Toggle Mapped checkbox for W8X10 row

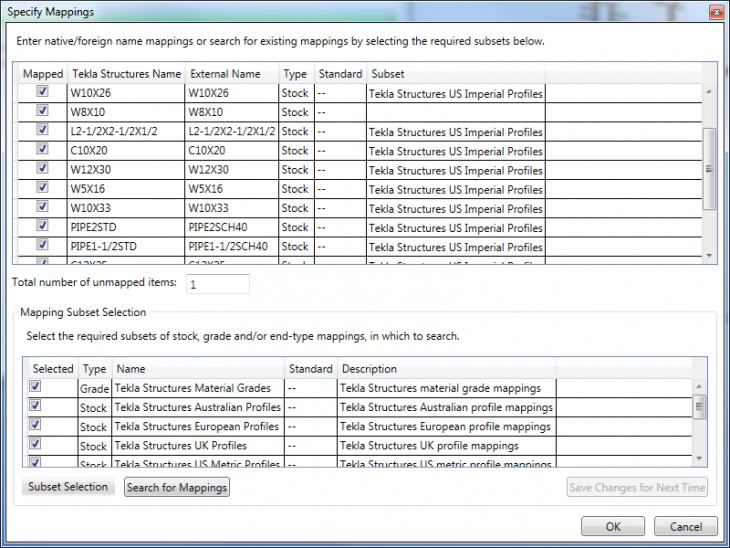pos(42,110)
